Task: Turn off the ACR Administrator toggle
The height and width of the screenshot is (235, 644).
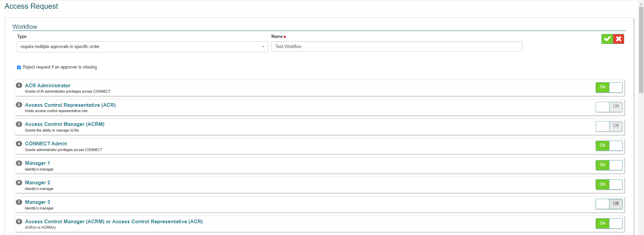Action: (x=609, y=87)
